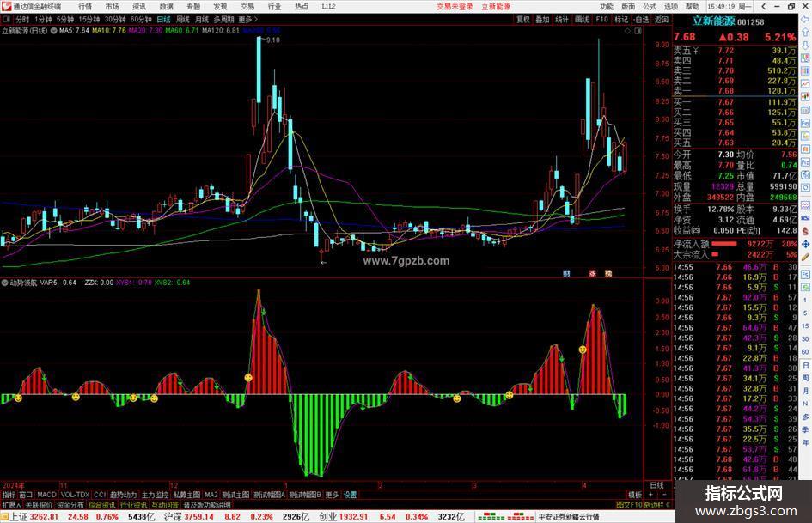Viewport: 812px width, 523px height.
Task: Select the 趋势动力 indicator tab
Action: tap(123, 495)
